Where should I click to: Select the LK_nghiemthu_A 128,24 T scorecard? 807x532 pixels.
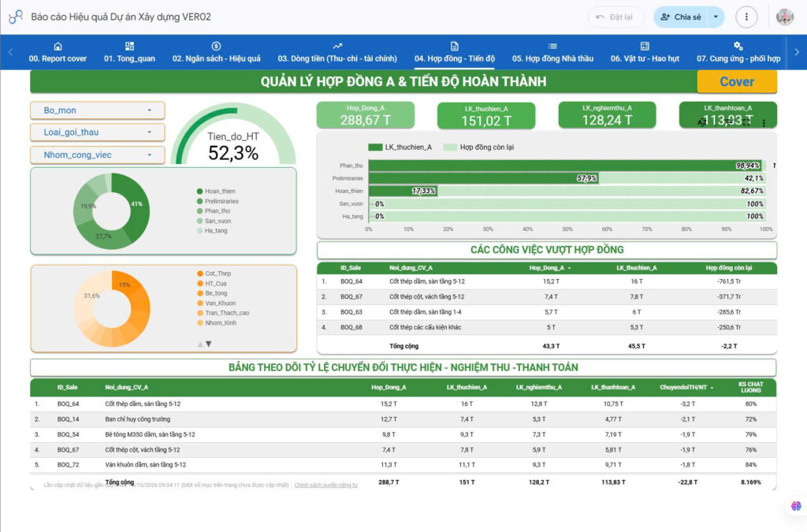click(x=608, y=115)
